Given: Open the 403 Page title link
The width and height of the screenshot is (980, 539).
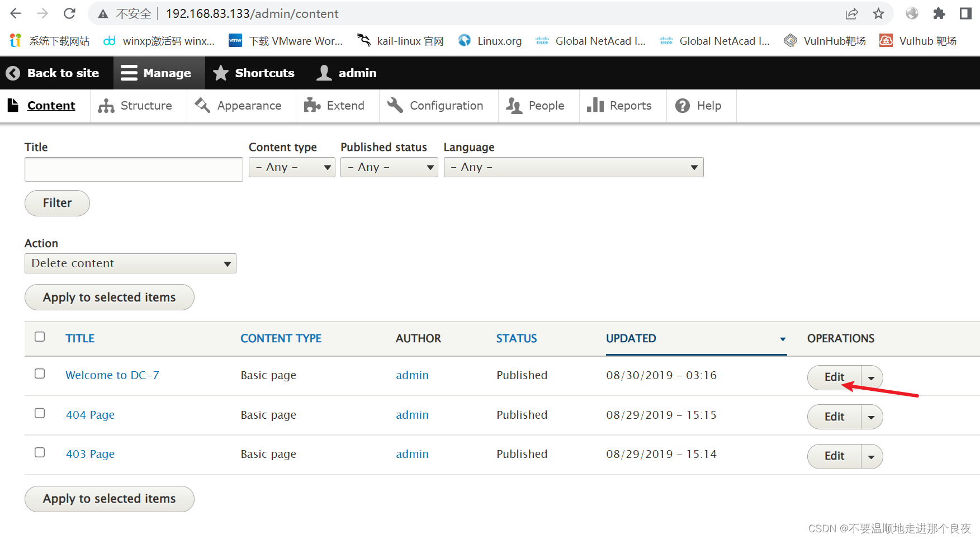Looking at the screenshot, I should pyautogui.click(x=90, y=454).
